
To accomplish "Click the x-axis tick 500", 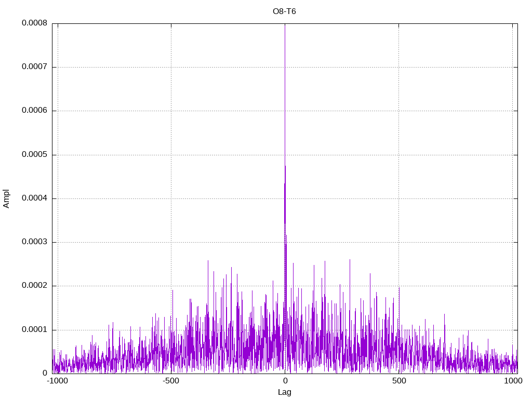I will (399, 381).
